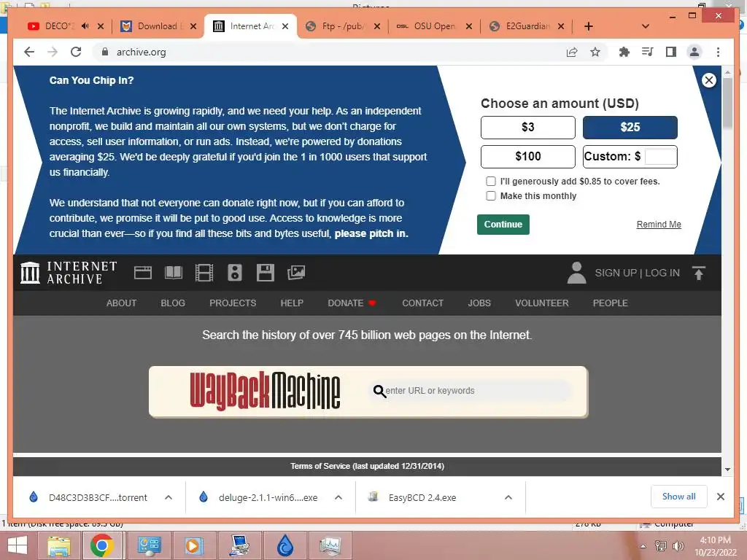Image resolution: width=747 pixels, height=560 pixels.
Task: Open the images icon in Archive navbar
Action: point(296,273)
